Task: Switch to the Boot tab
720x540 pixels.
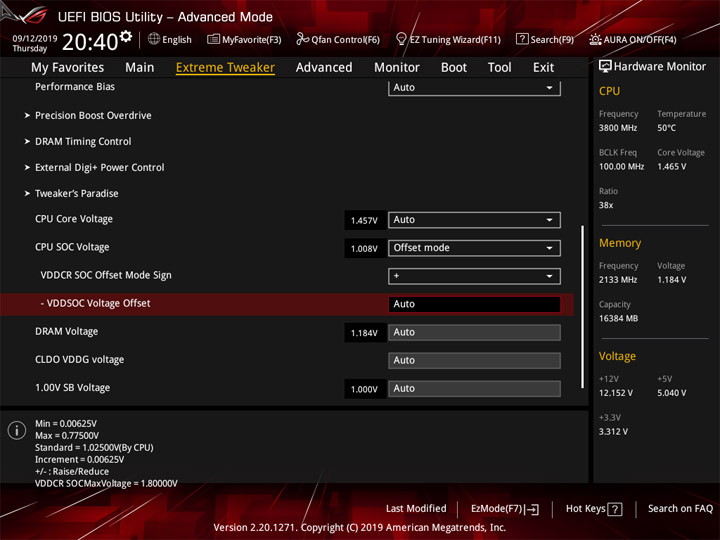Action: coord(454,68)
